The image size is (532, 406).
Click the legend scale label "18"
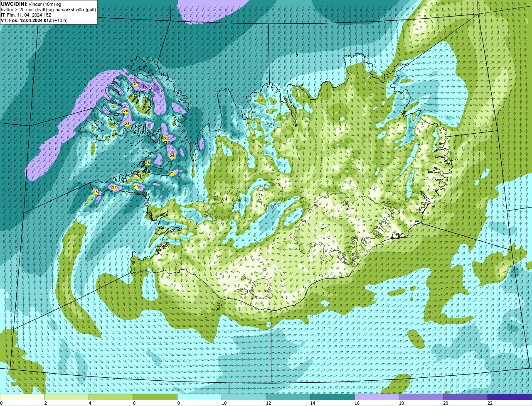401,403
